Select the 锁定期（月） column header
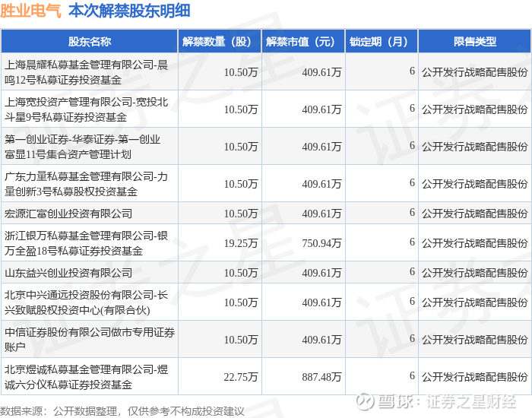Viewport: 532px width, 418px height. coord(382,41)
